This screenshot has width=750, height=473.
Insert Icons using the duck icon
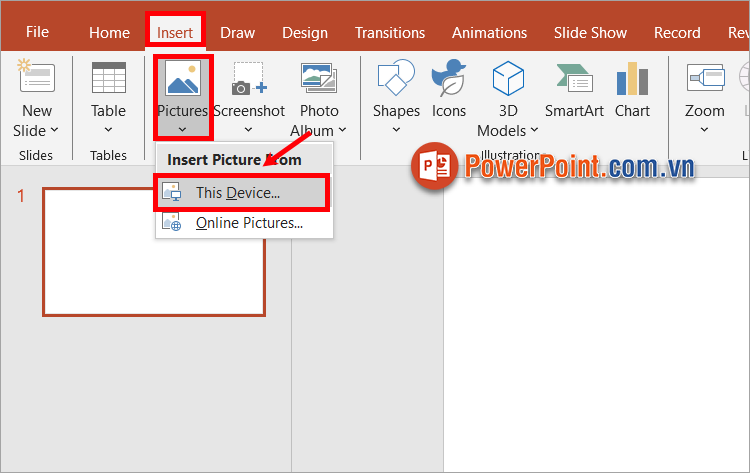pyautogui.click(x=448, y=77)
